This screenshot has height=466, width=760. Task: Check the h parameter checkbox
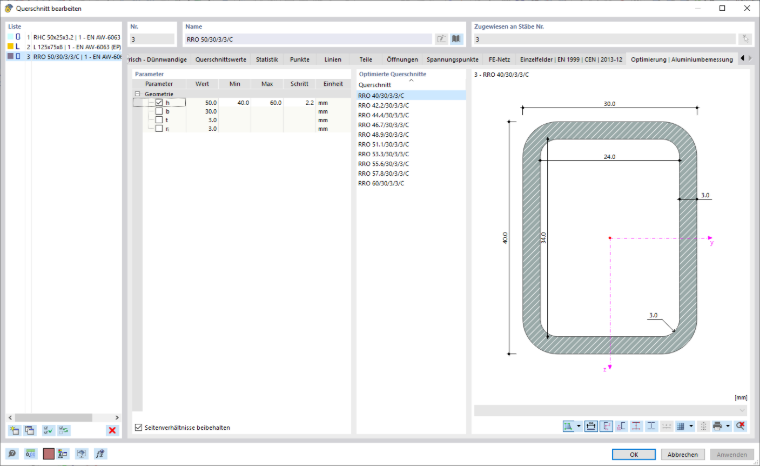pos(159,102)
